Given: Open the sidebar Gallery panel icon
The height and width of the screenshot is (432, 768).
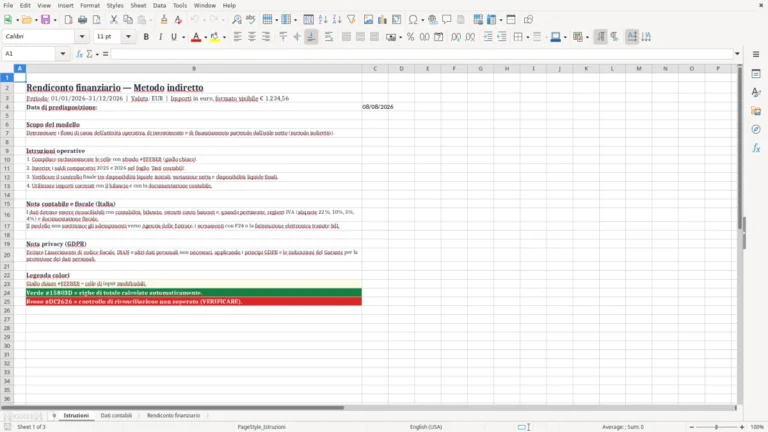Looking at the screenshot, I should [756, 111].
